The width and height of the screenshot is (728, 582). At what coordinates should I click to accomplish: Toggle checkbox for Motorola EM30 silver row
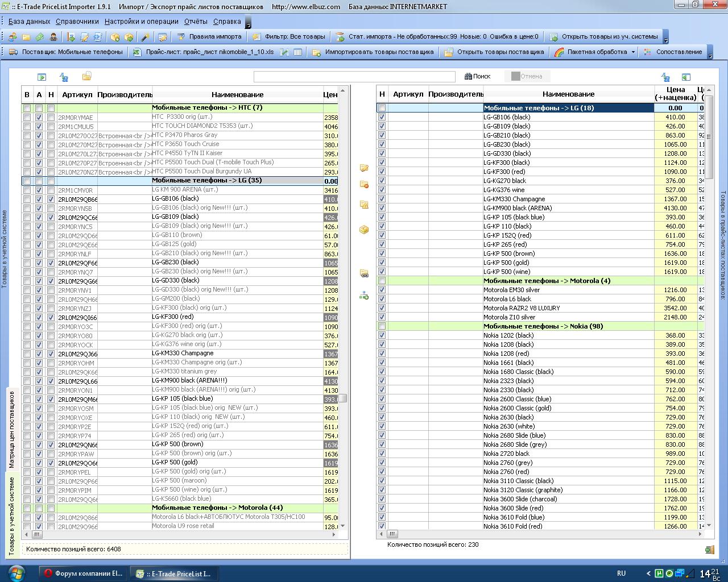point(382,290)
